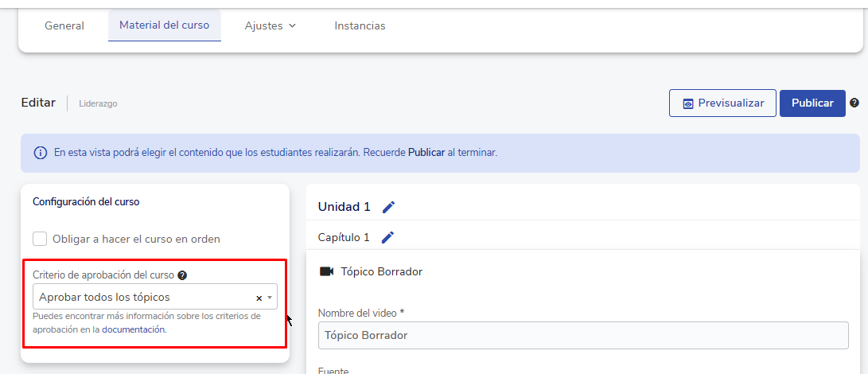
Task: Click the blue Publicar button
Action: (812, 103)
